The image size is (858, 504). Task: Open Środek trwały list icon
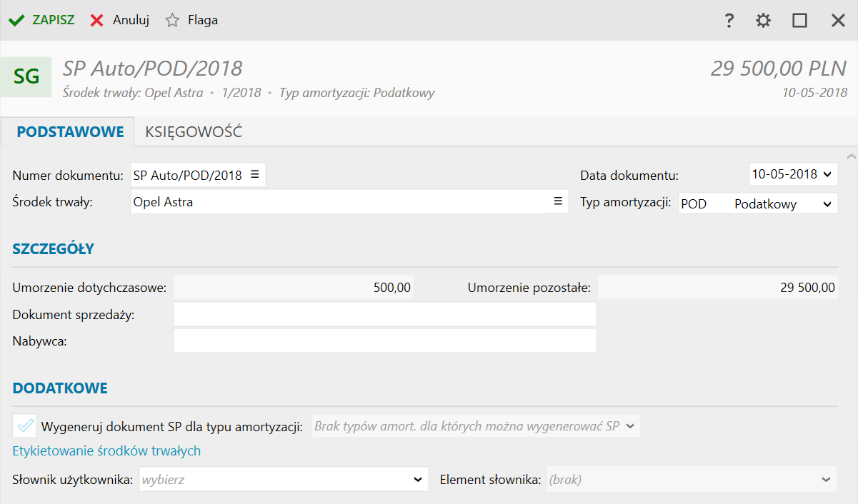(558, 202)
